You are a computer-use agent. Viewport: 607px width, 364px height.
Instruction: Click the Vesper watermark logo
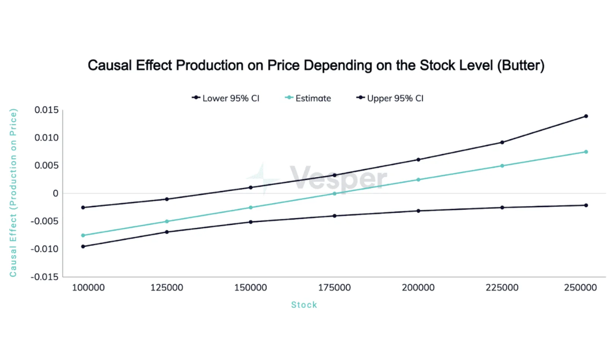pyautogui.click(x=317, y=178)
